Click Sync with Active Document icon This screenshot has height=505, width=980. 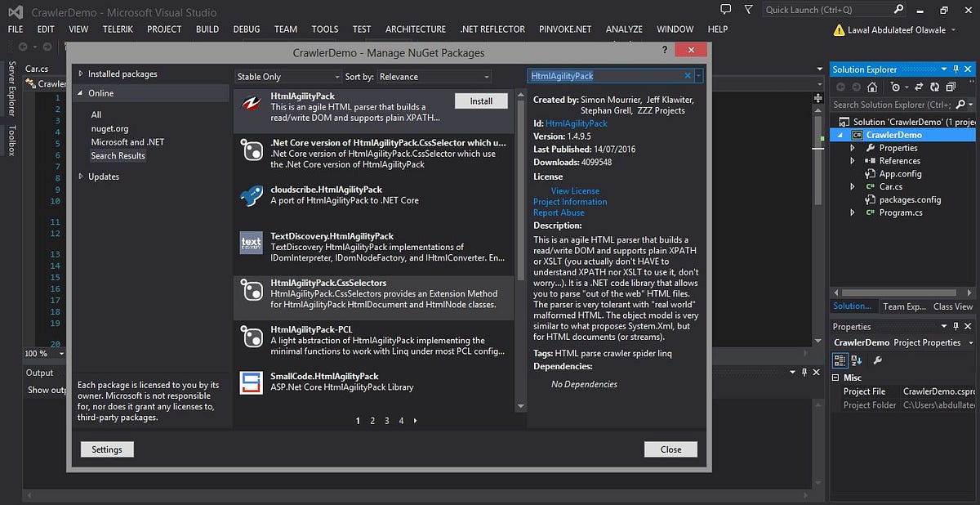click(920, 87)
